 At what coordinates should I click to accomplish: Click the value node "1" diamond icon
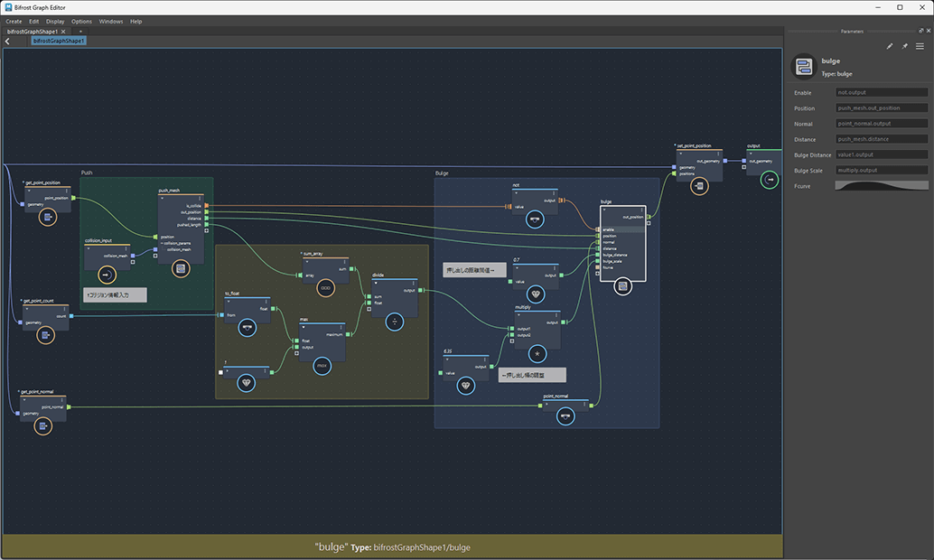(x=246, y=383)
